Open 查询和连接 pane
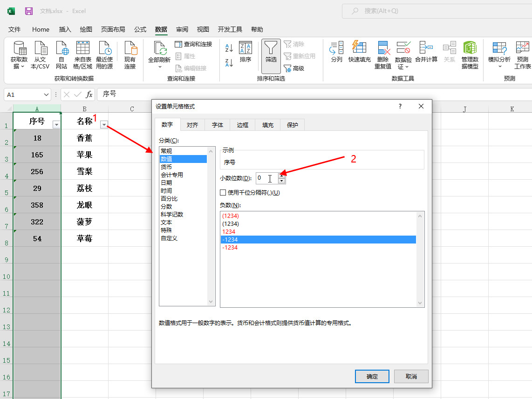Viewport: 532px width, 399px height. [x=193, y=44]
